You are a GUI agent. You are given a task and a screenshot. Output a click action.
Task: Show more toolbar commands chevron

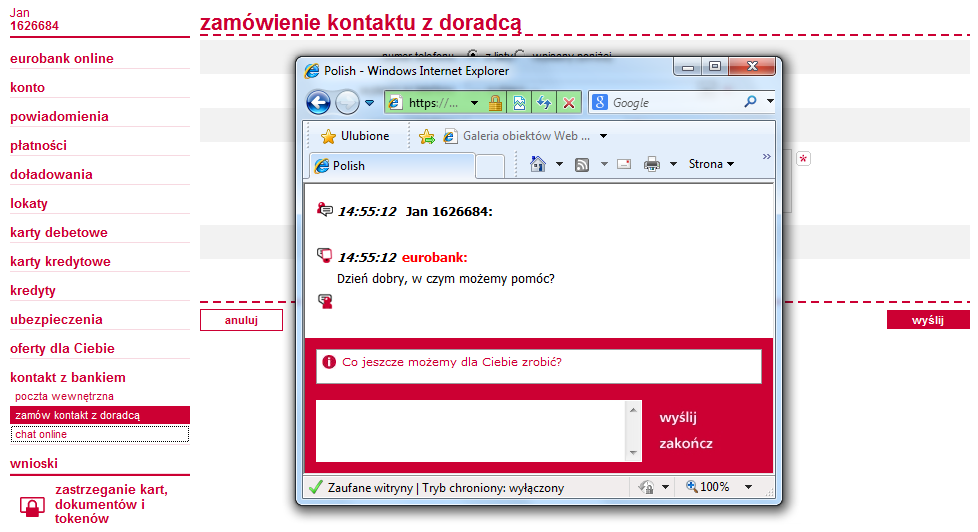point(767,157)
